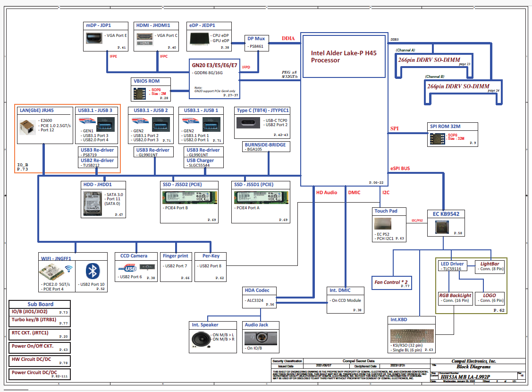Click the USB port image in JUSB 1
Image resolution: width=532 pixels, height=392 pixels.
pos(211,124)
